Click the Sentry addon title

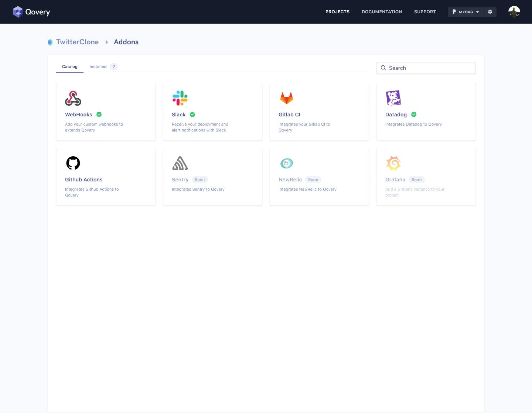(180, 180)
